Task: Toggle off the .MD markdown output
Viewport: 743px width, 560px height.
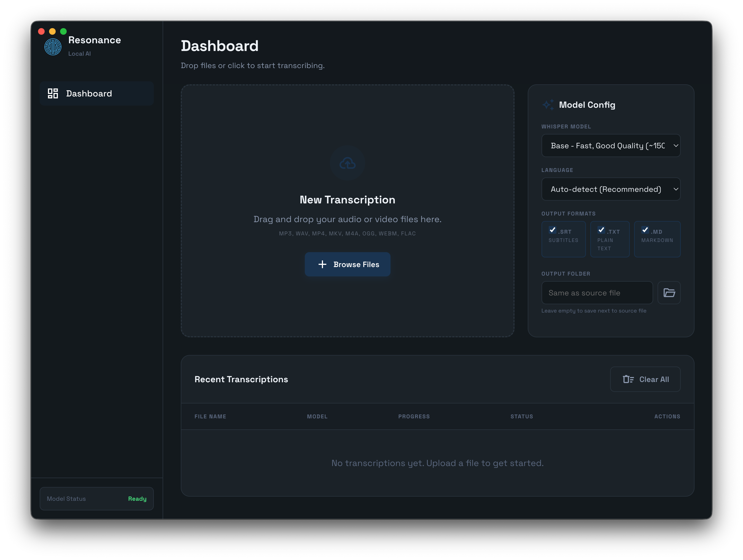Action: 645,230
